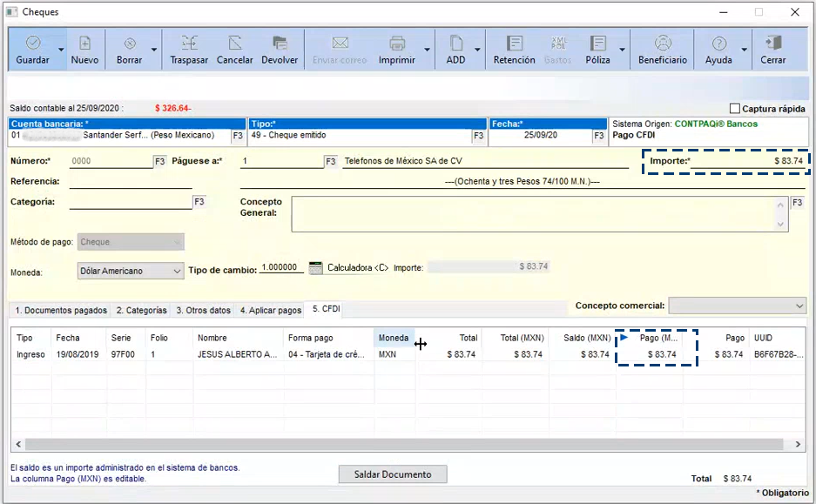This screenshot has width=816, height=504.
Task: Open the Calculadora icon next to exchange rate
Action: 316,268
